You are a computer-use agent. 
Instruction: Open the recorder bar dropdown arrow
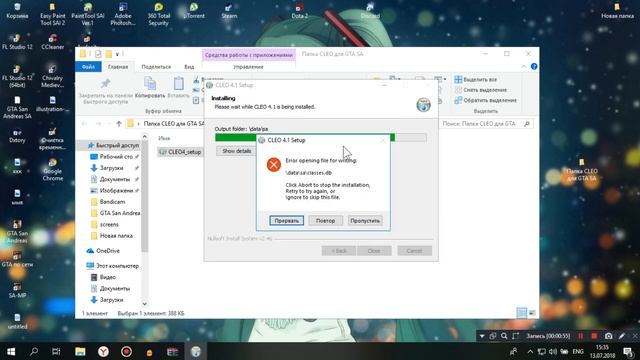[x=482, y=336]
